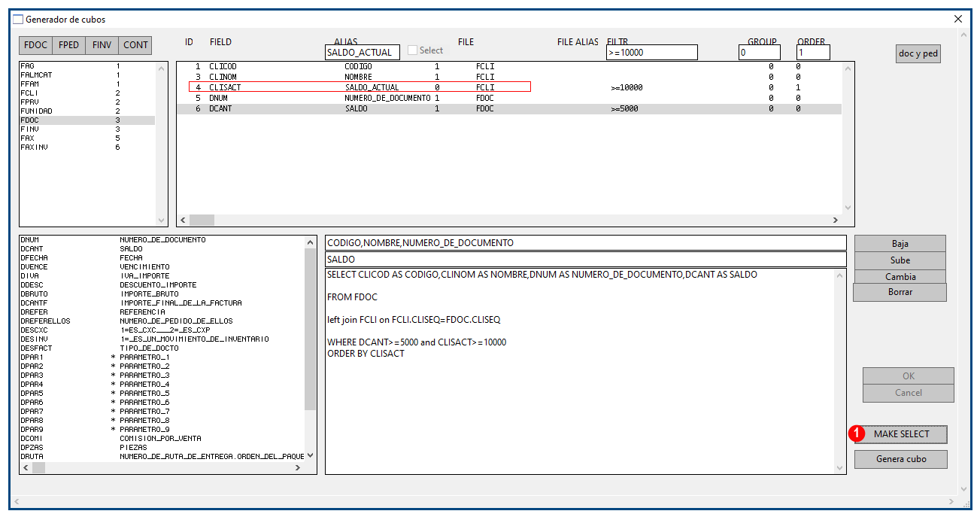This screenshot has height=517, width=980.
Task: Select FAG in the file list
Action: tap(86, 66)
